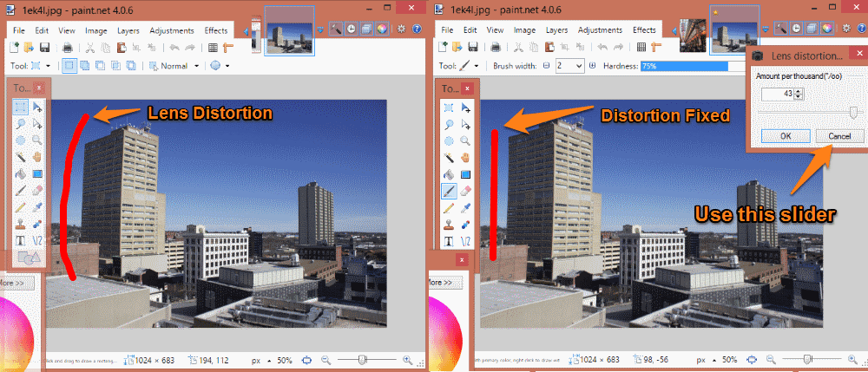Select Move Selection tool in left window
This screenshot has width=868, height=372.
(x=37, y=124)
